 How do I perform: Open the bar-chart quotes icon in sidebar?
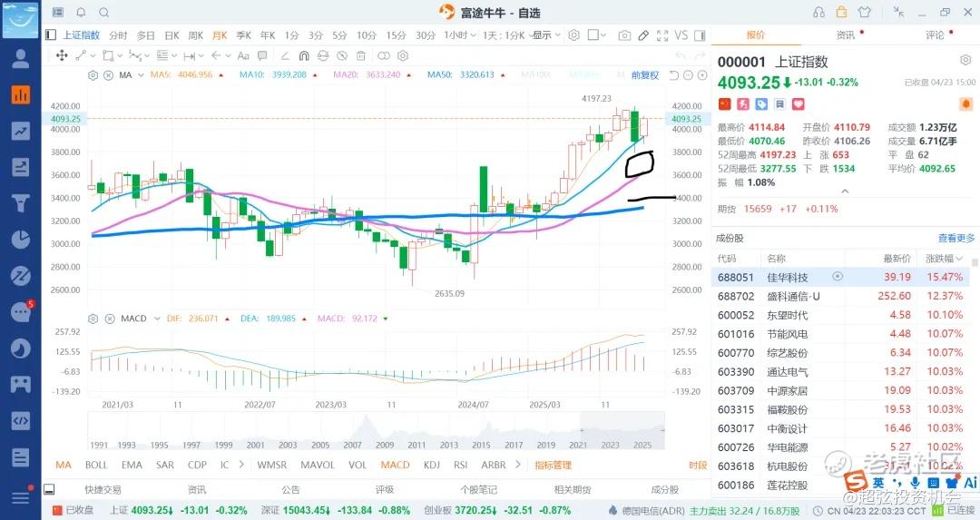coord(21,95)
